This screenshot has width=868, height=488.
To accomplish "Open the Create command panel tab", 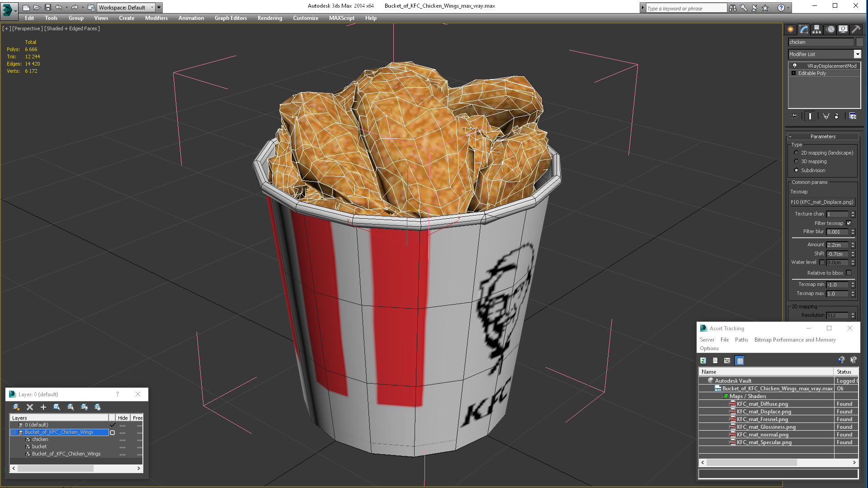I will click(790, 29).
